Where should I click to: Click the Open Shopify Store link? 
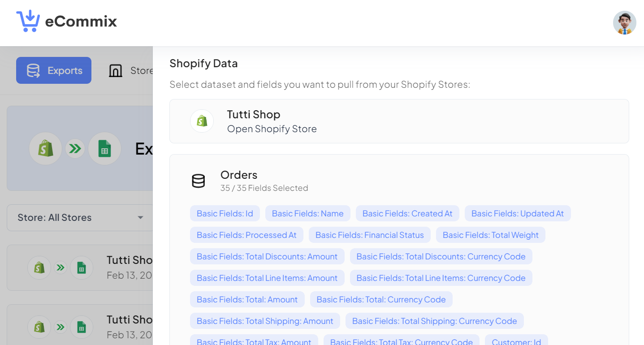pos(272,129)
